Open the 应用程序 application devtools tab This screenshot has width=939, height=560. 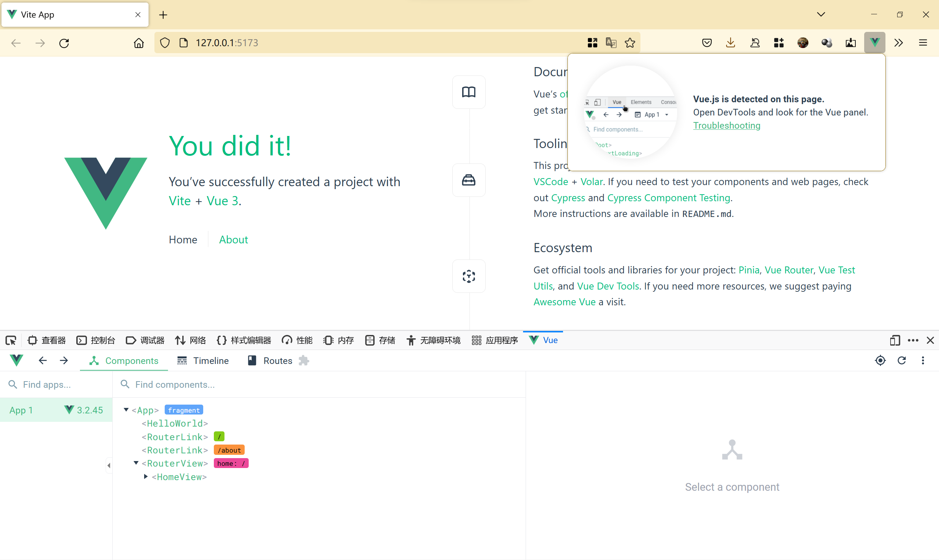495,340
